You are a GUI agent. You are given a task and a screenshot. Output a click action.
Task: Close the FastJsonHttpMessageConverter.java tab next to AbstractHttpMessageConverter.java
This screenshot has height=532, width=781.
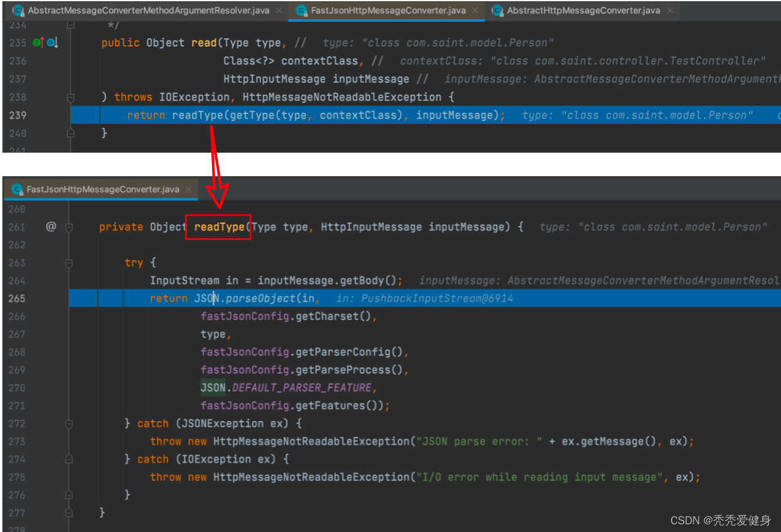coord(475,11)
